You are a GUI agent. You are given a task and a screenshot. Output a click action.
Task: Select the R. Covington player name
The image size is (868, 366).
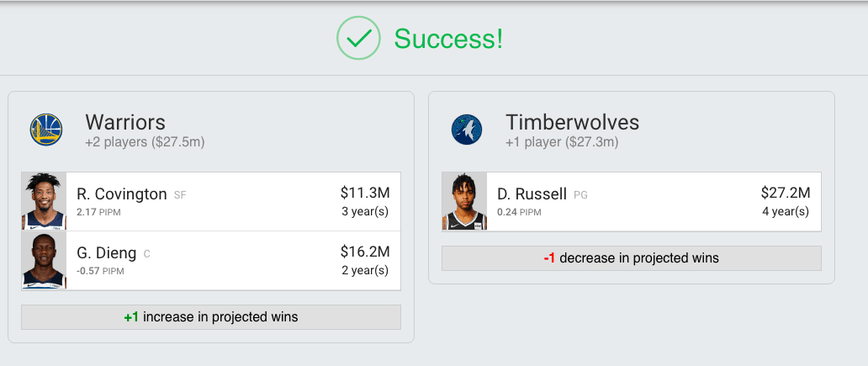pos(121,194)
